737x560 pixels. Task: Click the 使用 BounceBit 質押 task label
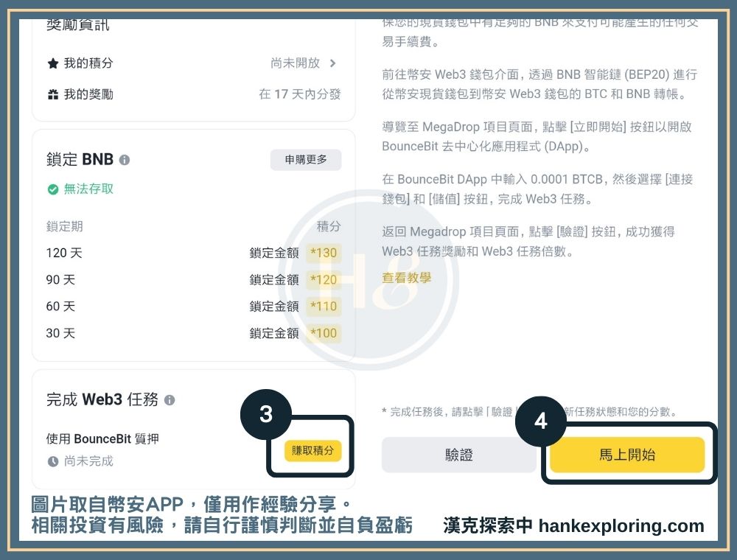point(102,439)
